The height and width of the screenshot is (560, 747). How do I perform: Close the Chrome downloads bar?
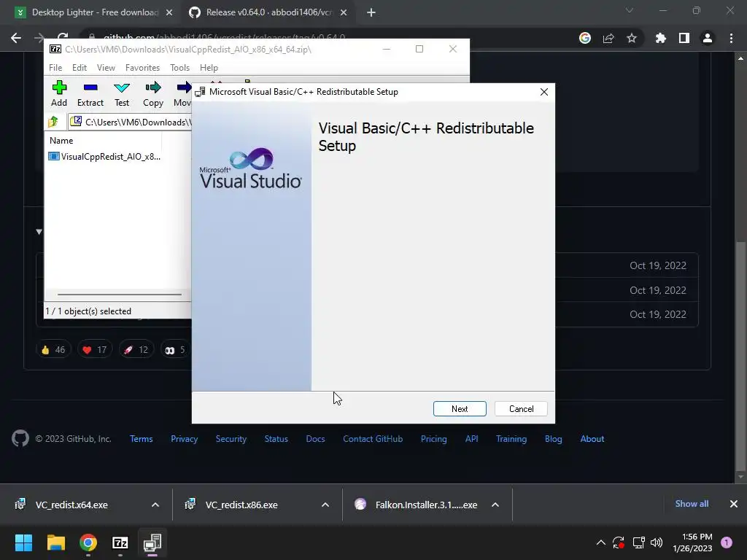click(734, 504)
